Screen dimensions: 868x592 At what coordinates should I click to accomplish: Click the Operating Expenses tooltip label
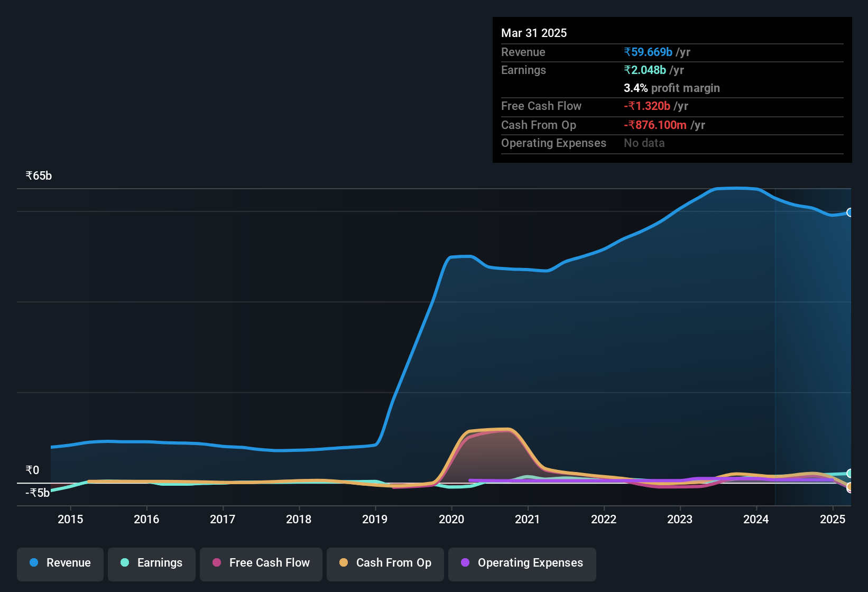pyautogui.click(x=553, y=143)
